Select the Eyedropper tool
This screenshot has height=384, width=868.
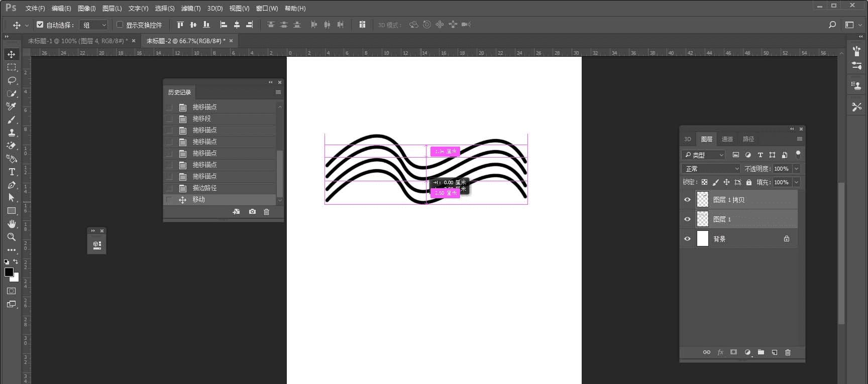coord(12,106)
